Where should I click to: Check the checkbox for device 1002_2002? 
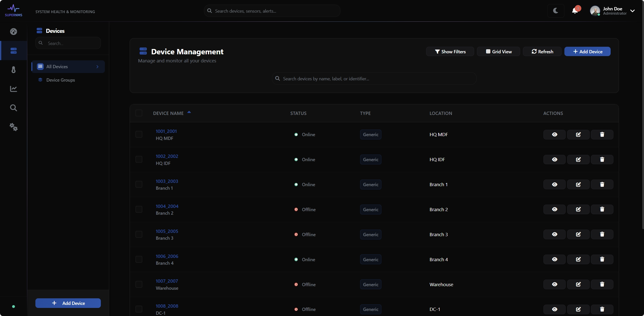[x=139, y=159]
